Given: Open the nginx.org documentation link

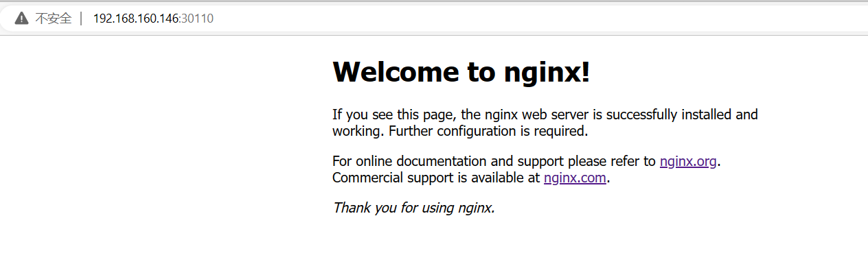Looking at the screenshot, I should pos(688,162).
